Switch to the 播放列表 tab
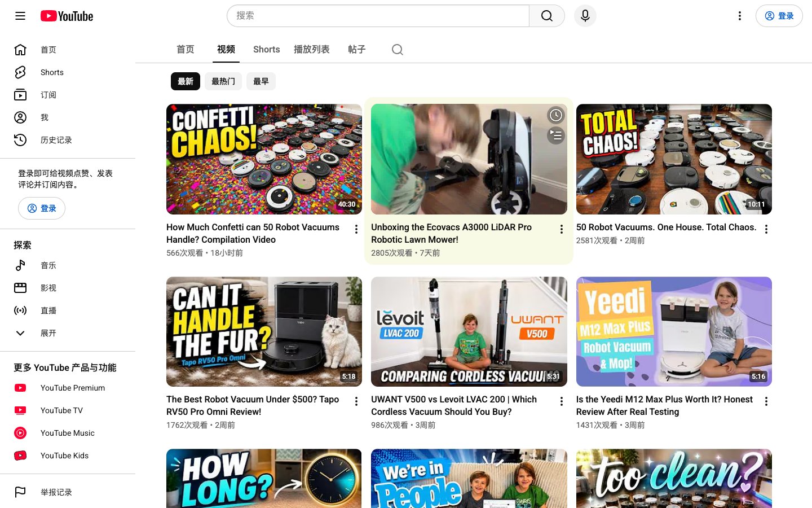The width and height of the screenshot is (812, 508). click(x=312, y=50)
